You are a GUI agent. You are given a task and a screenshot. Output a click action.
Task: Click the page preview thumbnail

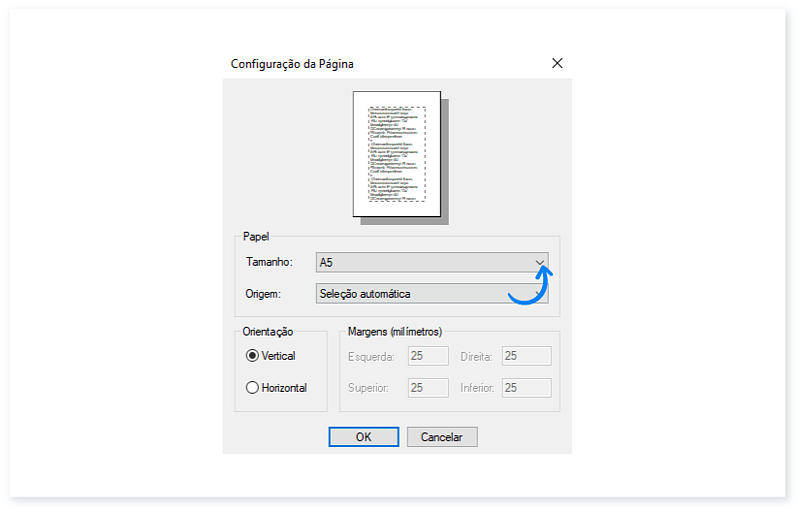point(396,153)
